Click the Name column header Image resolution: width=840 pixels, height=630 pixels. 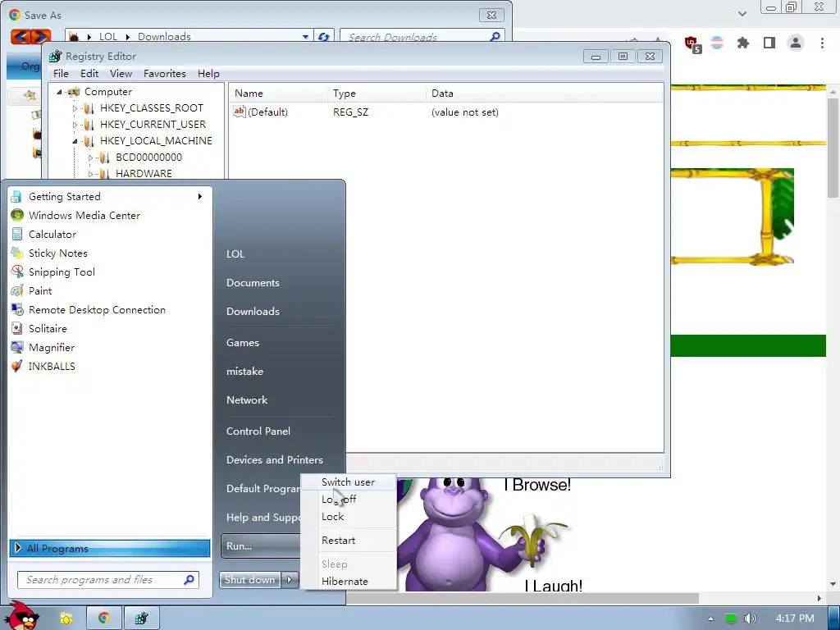click(x=279, y=94)
